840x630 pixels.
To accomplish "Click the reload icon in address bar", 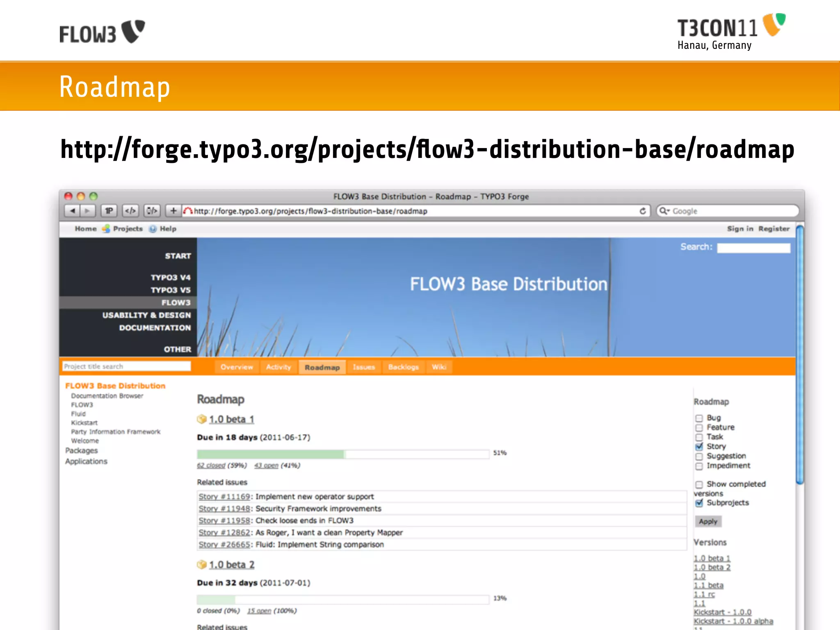I will (x=642, y=211).
